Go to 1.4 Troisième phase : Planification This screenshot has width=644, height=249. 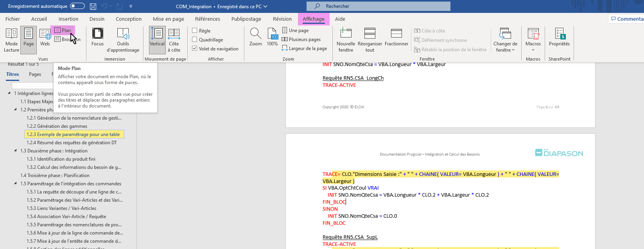[x=55, y=175]
